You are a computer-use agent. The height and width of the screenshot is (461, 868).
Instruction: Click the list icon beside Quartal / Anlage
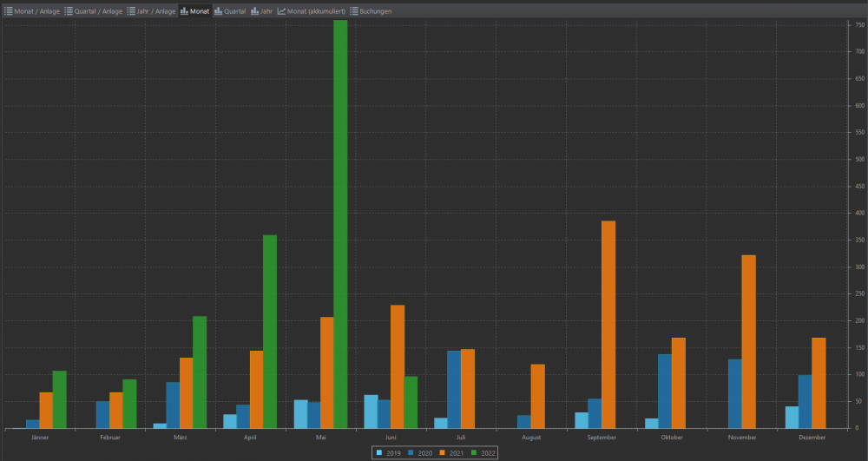tap(69, 11)
